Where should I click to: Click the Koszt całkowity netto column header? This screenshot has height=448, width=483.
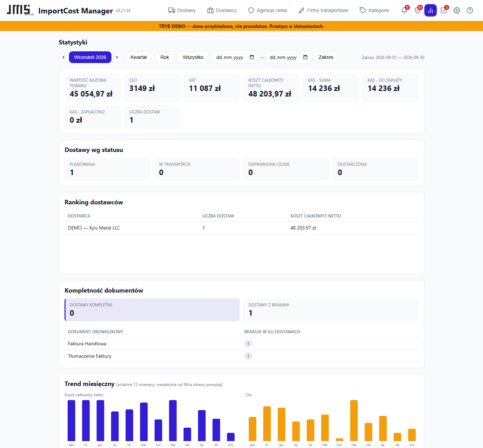[x=316, y=216]
